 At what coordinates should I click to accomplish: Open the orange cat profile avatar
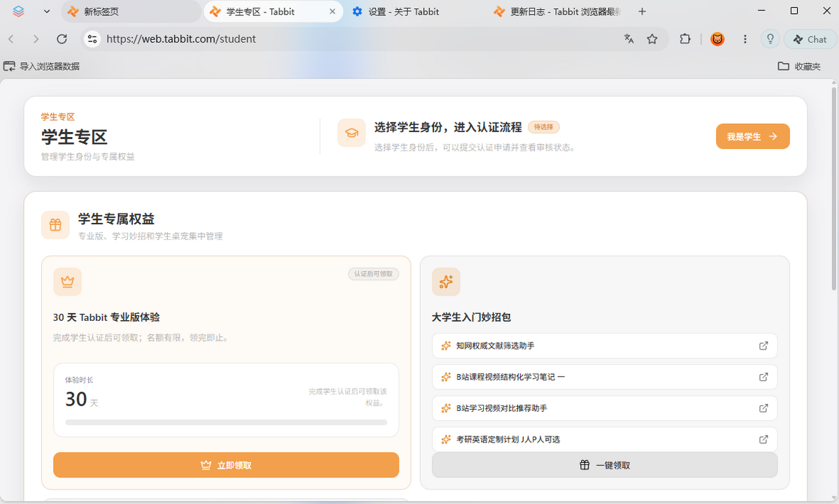point(717,39)
